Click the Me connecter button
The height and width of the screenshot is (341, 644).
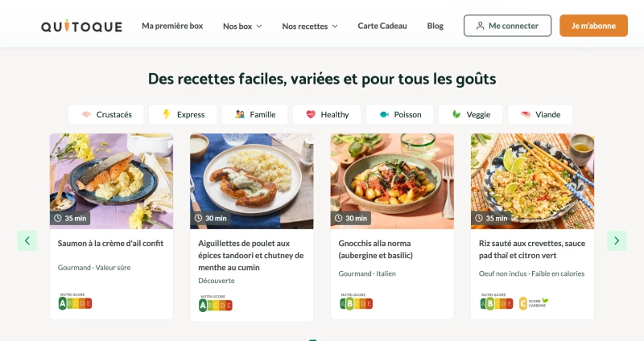[508, 26]
